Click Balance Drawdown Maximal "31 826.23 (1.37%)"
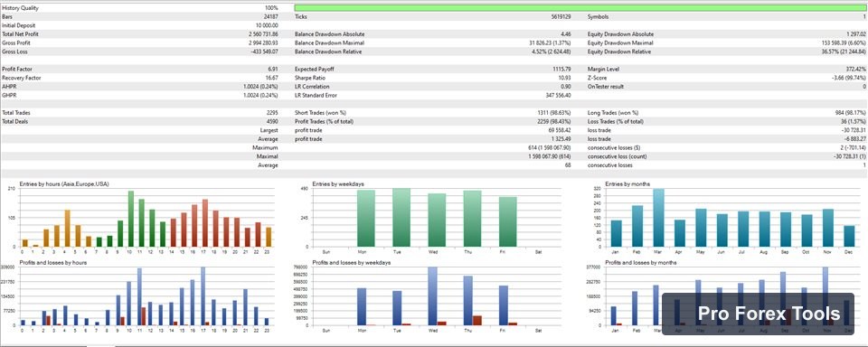Viewport: 868px width, 347px height. 552,43
